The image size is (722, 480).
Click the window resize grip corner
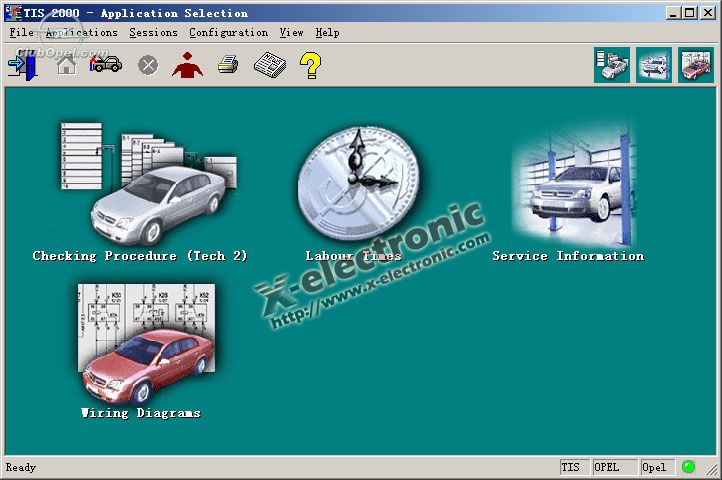coord(712,469)
